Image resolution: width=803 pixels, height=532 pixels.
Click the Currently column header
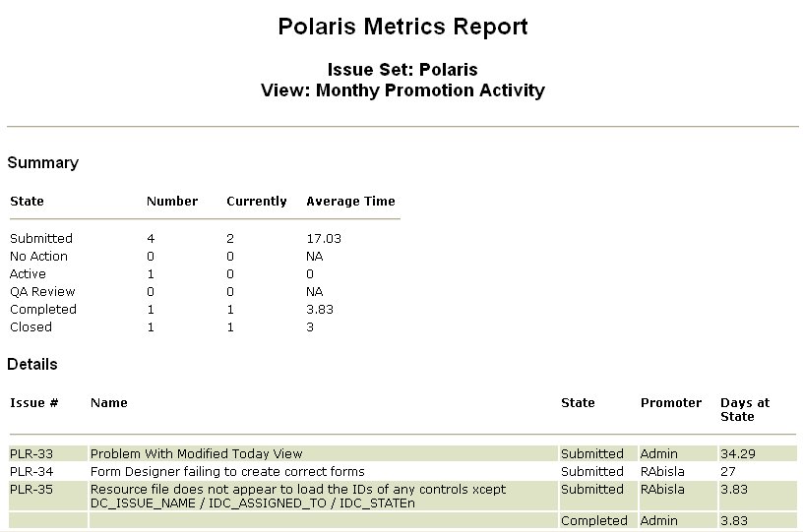point(257,201)
